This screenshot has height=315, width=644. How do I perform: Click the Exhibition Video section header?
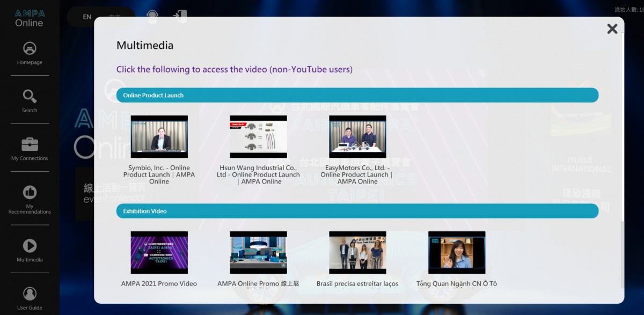pos(357,211)
